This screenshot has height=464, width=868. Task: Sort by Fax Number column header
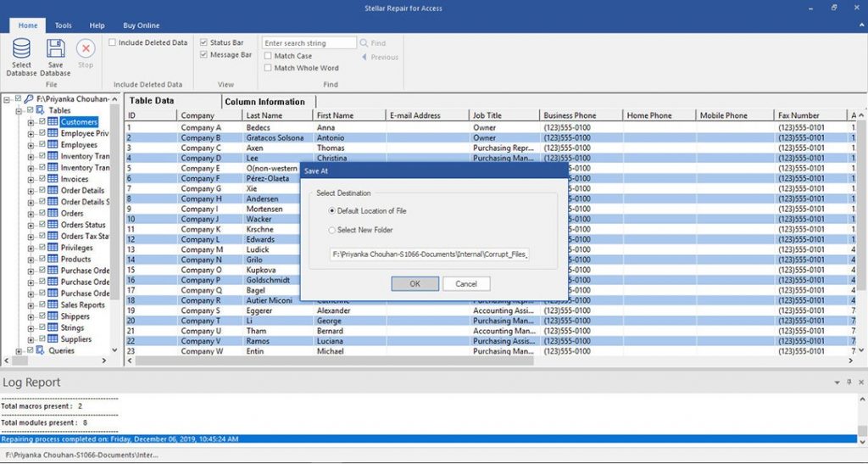[x=810, y=115]
